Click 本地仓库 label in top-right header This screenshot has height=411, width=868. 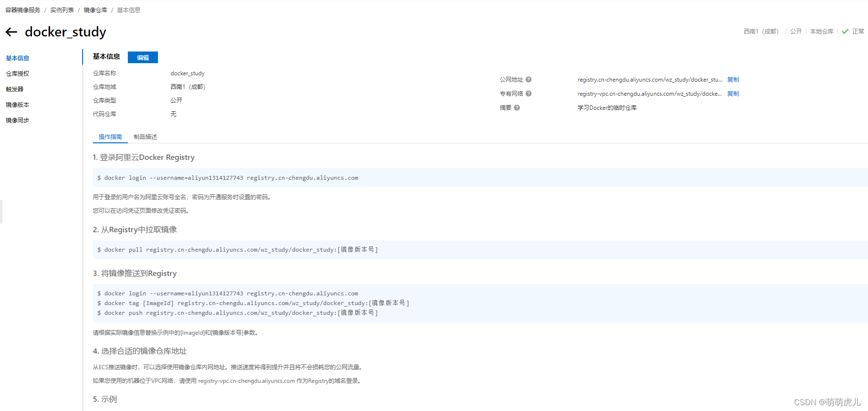click(822, 32)
